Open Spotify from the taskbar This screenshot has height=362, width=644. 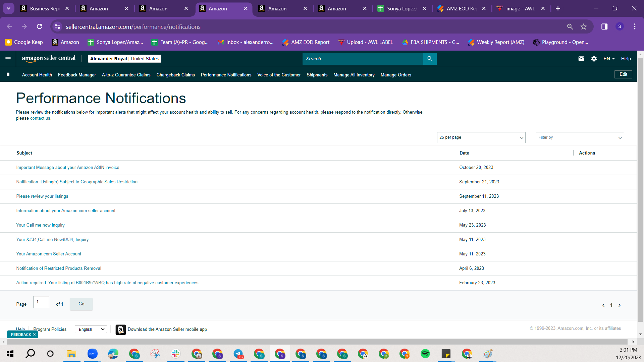[425, 354]
